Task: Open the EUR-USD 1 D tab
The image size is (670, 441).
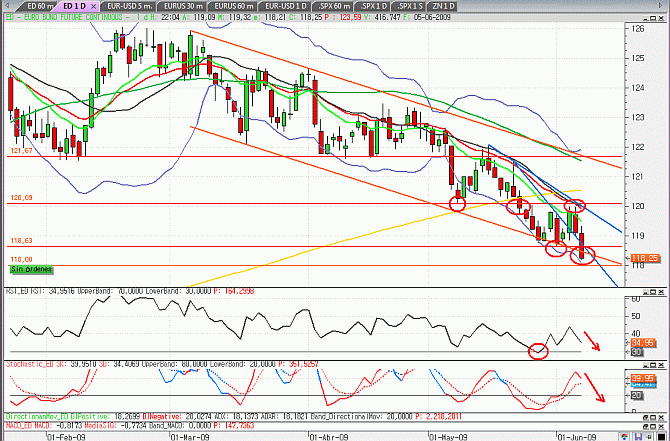Action: point(285,6)
